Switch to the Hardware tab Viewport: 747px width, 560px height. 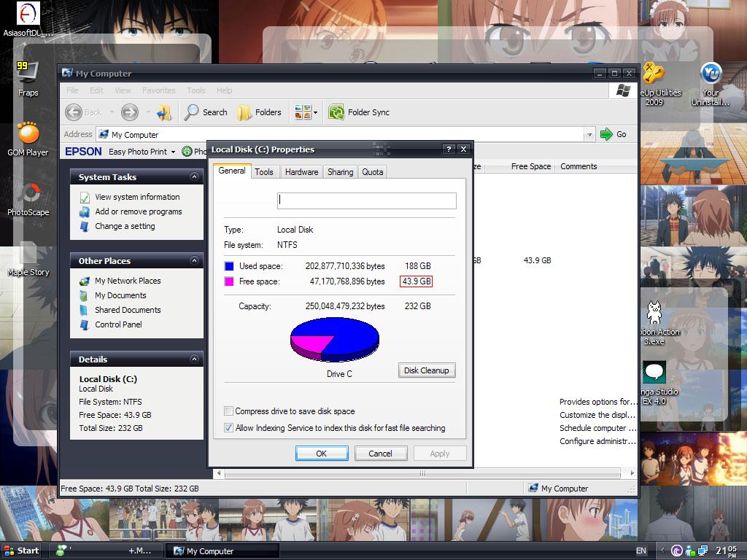(301, 172)
